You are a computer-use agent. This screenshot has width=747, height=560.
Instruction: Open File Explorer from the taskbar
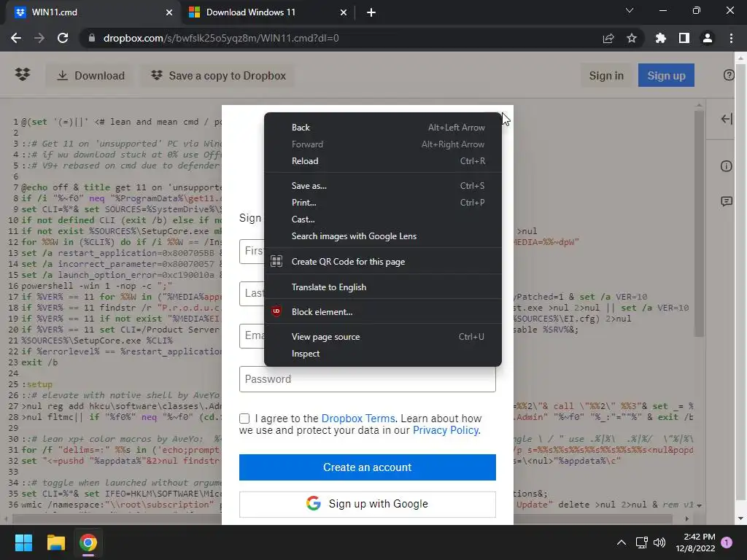point(55,542)
